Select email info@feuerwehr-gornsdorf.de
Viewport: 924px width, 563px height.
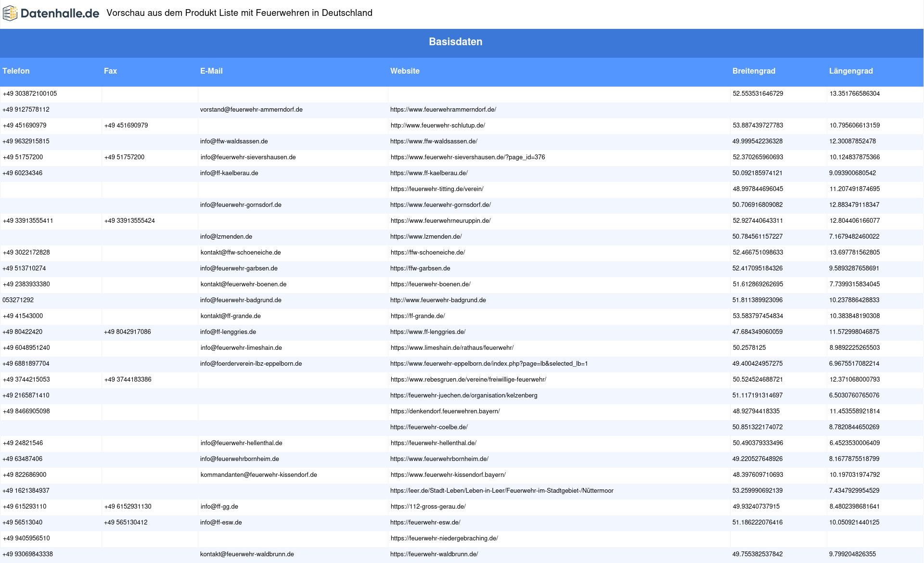241,205
